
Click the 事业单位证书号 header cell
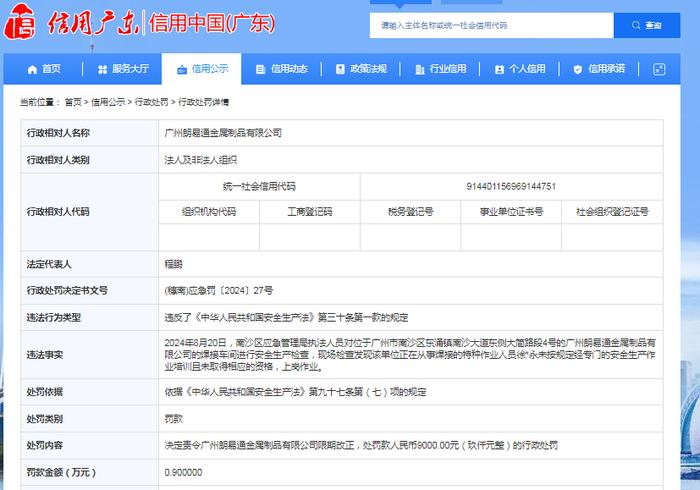click(511, 212)
